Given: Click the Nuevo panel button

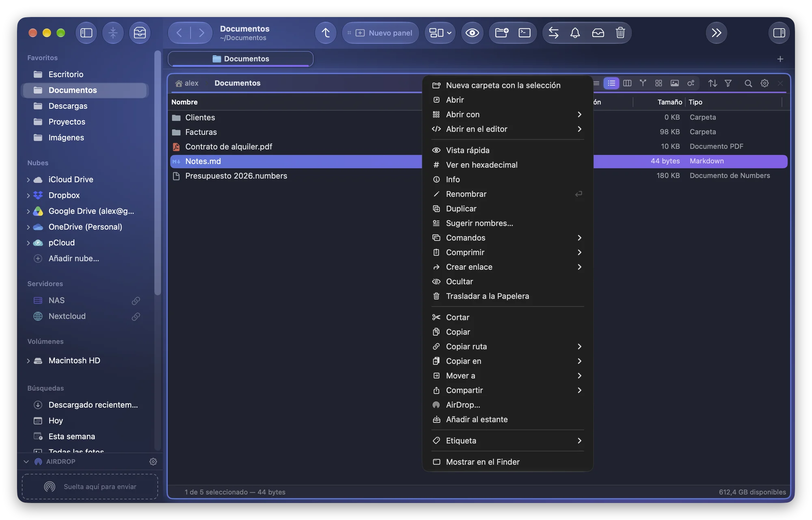Looking at the screenshot, I should tap(380, 33).
